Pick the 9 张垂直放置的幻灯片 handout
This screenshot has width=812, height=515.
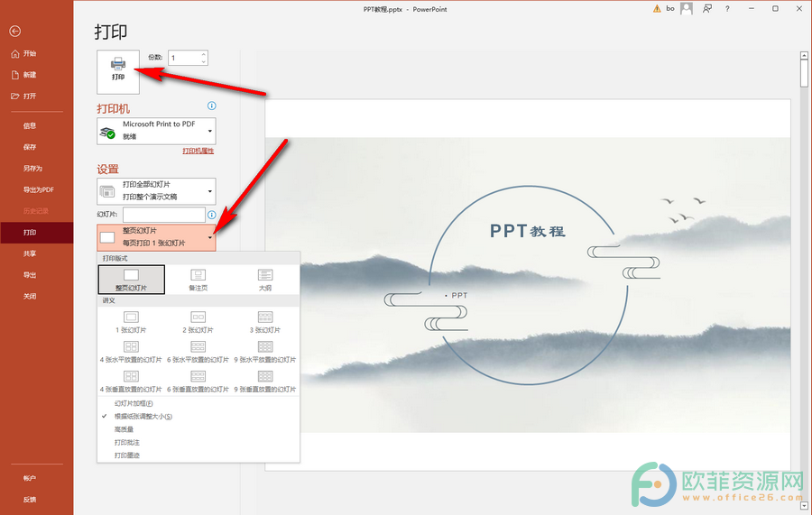[x=265, y=382]
